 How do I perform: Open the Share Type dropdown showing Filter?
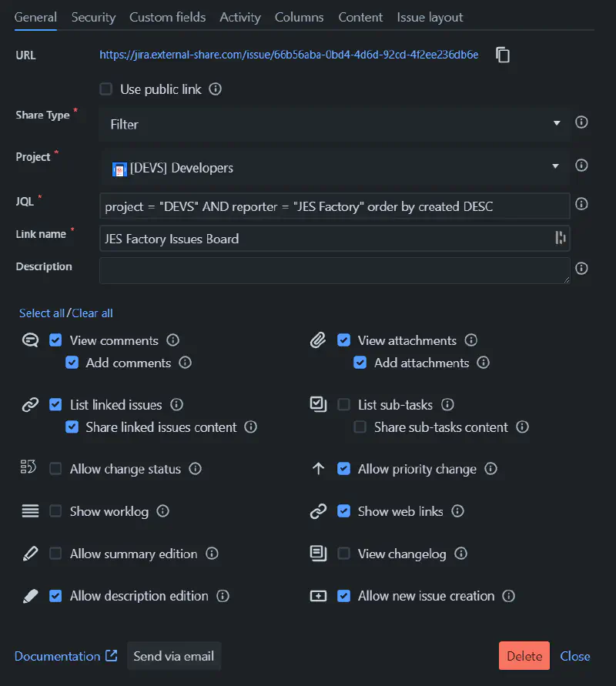[x=335, y=124]
